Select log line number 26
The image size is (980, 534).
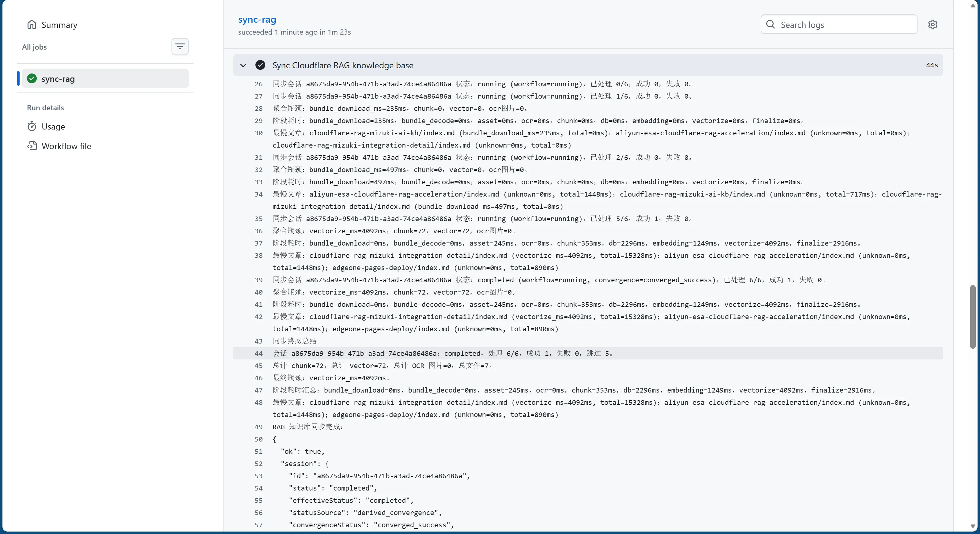pyautogui.click(x=259, y=84)
